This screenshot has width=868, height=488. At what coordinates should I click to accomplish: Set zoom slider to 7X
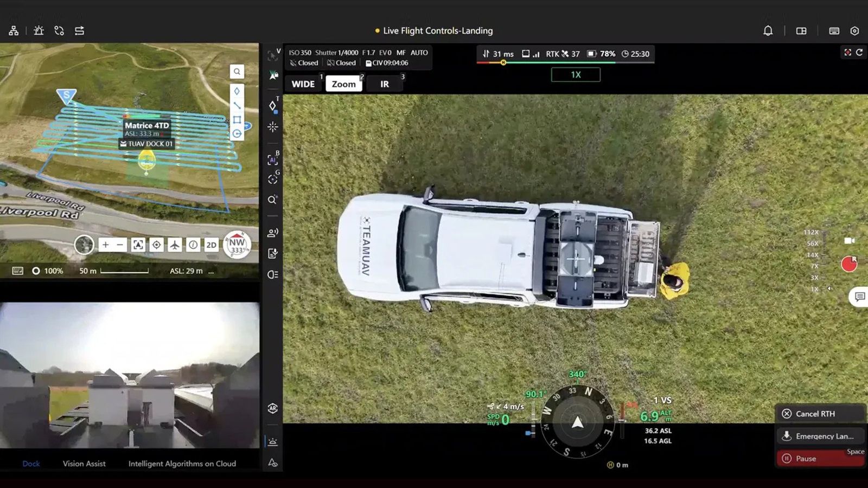pyautogui.click(x=814, y=266)
